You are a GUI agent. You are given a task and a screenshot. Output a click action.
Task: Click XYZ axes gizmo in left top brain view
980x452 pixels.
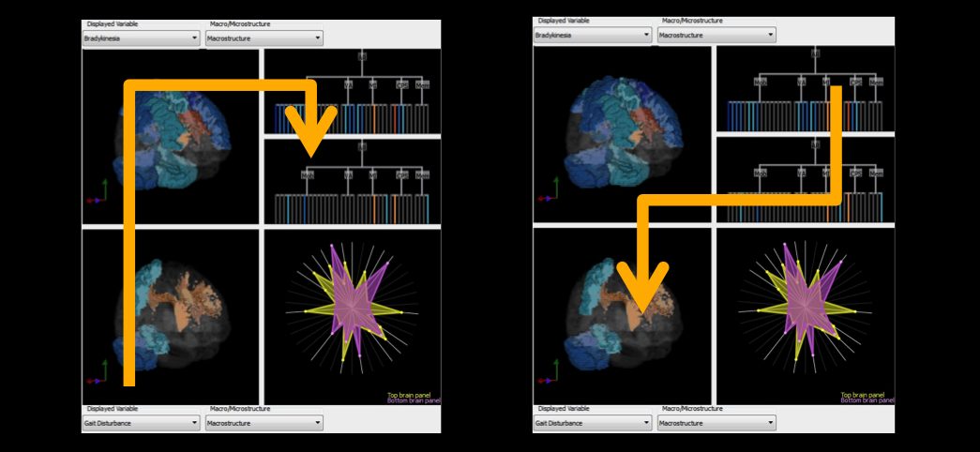click(97, 192)
